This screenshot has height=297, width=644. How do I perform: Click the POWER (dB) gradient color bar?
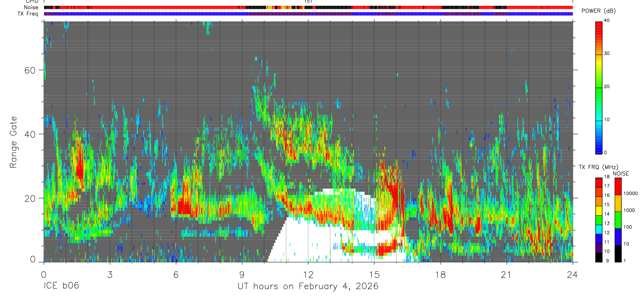pos(599,87)
